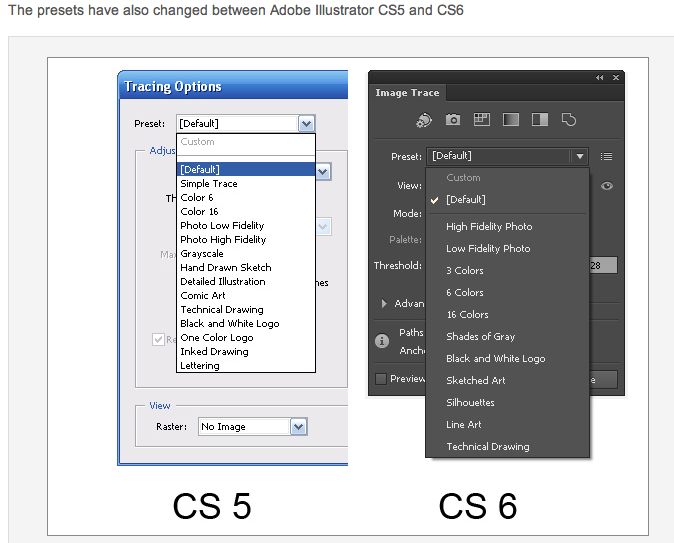Enable the Preview checkbox in Image Trace
This screenshot has width=674, height=543.
coord(381,379)
